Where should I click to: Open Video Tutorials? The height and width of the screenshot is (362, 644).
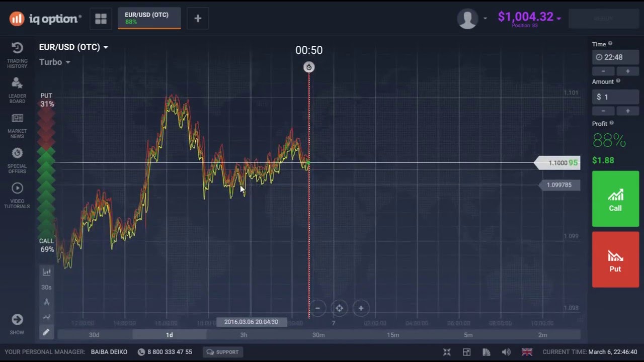point(17,196)
